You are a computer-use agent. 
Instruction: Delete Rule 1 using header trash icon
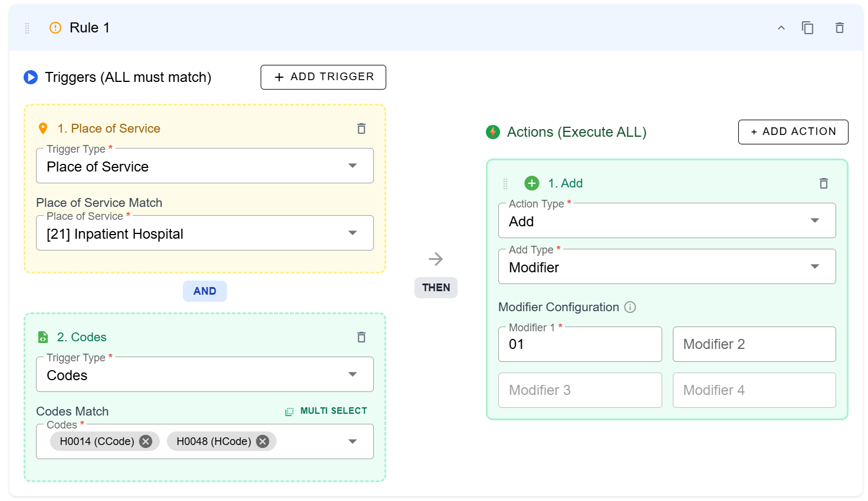click(x=839, y=28)
